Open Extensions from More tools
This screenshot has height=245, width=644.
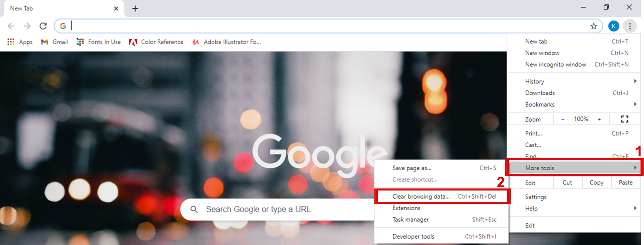pos(441,208)
